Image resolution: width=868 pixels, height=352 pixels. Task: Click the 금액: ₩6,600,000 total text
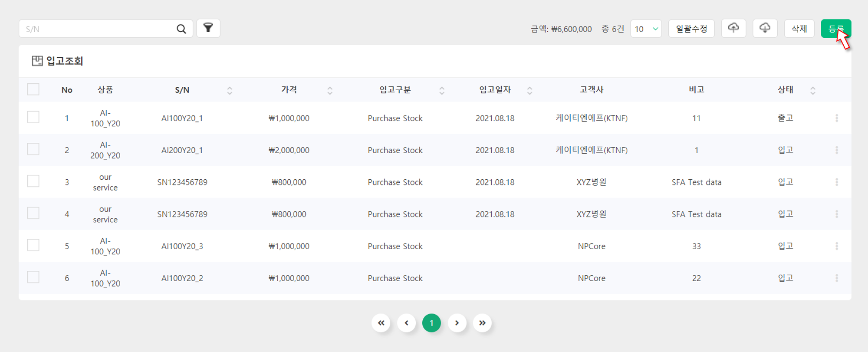[561, 29]
